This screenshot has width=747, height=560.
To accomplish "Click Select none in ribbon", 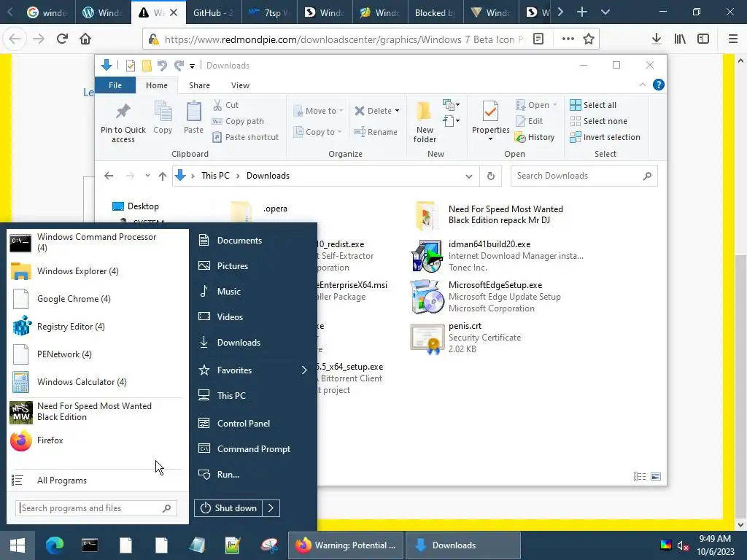I will (598, 121).
